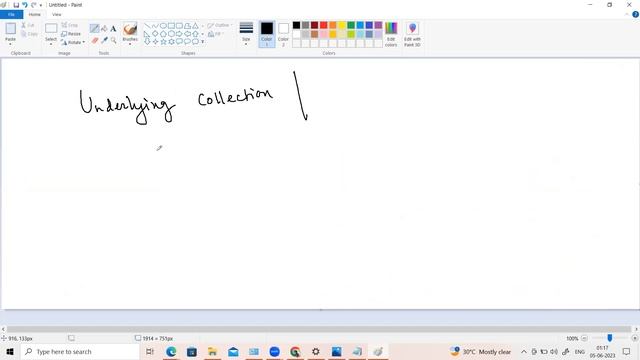Click the Resize button
The width and height of the screenshot is (640, 360).
[x=71, y=34]
